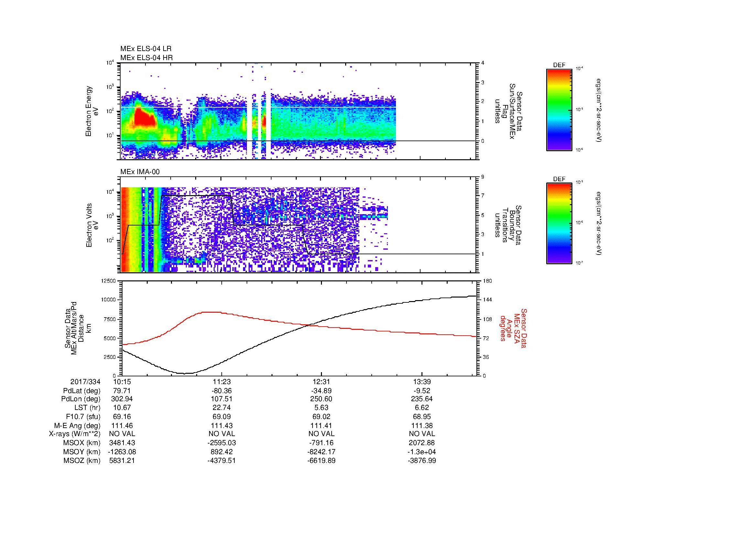This screenshot has width=756, height=534.
Task: Click PdLon value 107.51
Action: tap(222, 399)
